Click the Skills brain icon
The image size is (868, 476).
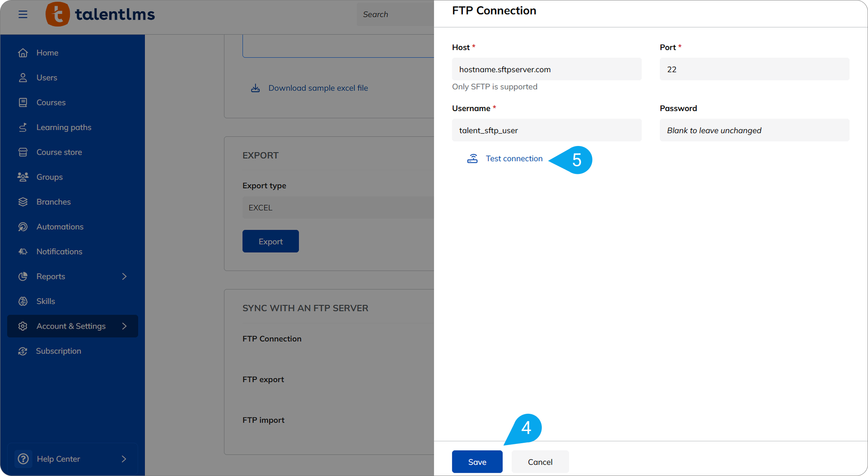click(23, 301)
